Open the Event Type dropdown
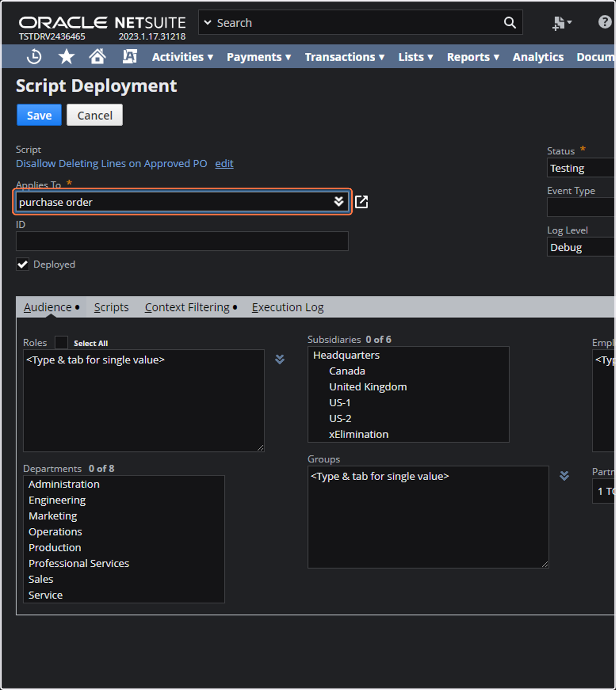 (x=581, y=207)
